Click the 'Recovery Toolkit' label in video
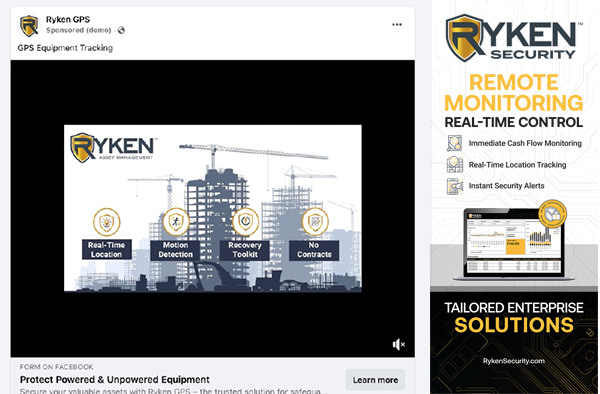 [245, 250]
